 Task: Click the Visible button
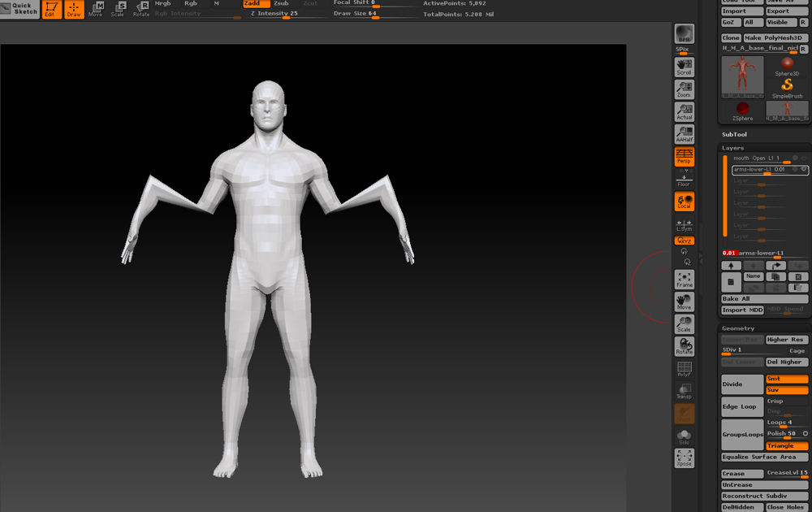781,22
